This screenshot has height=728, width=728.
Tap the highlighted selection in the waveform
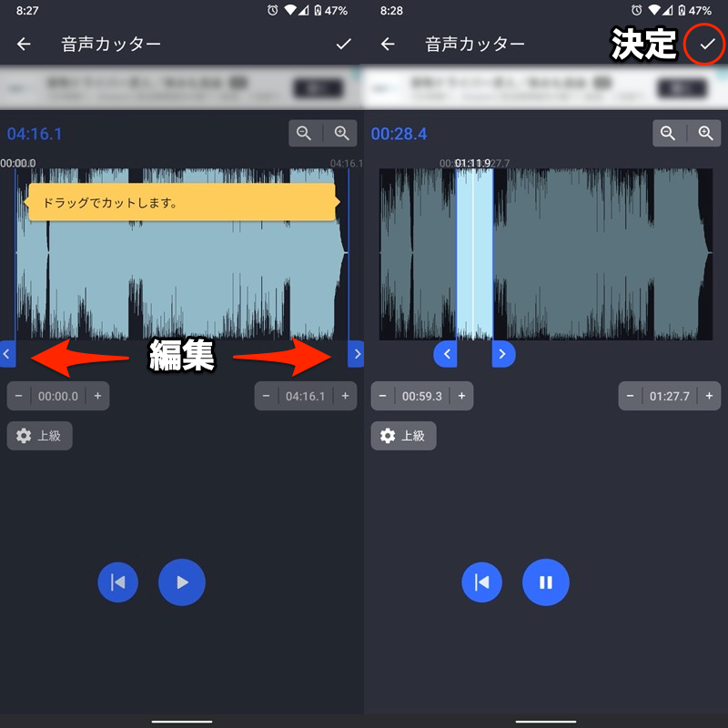474,255
